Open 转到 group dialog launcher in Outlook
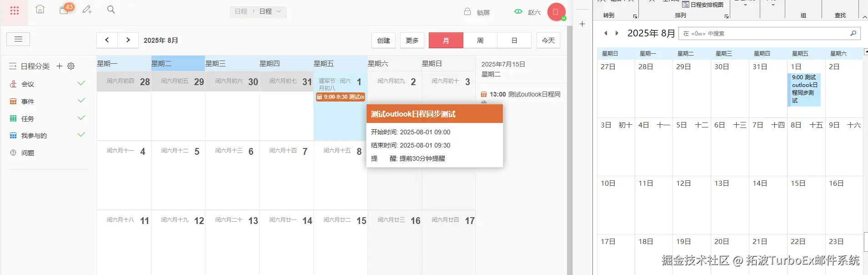868x275 pixels. point(635,16)
